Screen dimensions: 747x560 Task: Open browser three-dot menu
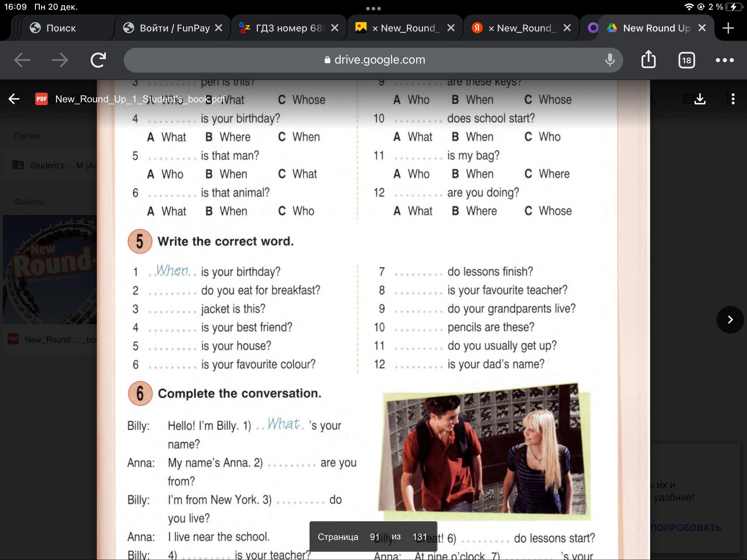[x=725, y=60]
